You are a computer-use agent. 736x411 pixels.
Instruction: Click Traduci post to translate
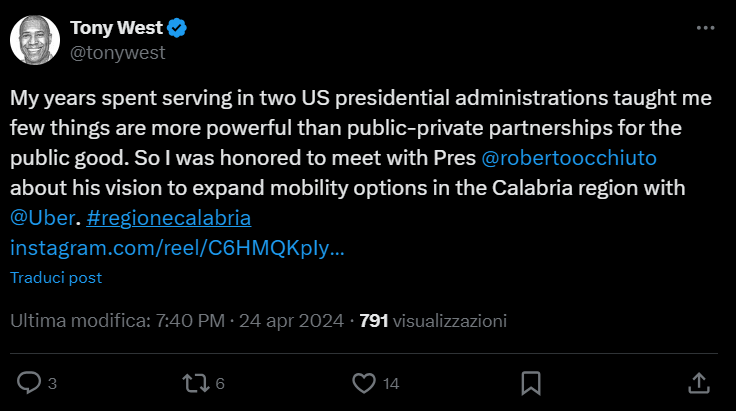(x=56, y=277)
